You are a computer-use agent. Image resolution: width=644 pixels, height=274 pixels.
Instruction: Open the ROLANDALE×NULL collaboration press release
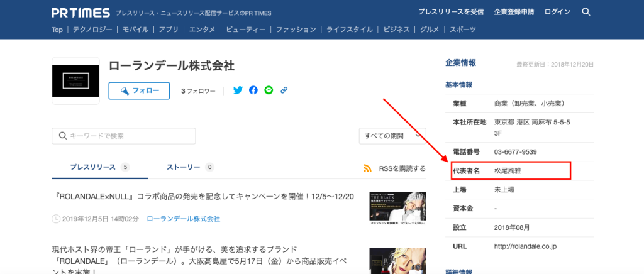click(204, 197)
